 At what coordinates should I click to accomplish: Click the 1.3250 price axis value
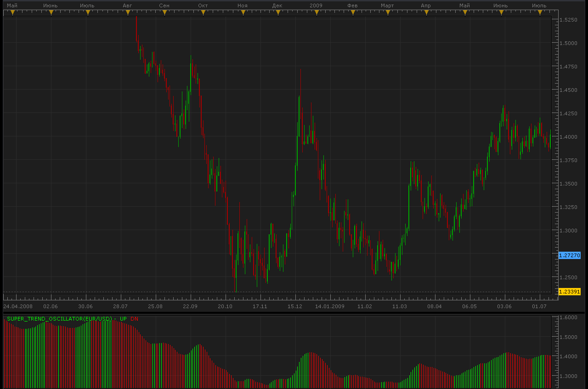click(x=569, y=207)
